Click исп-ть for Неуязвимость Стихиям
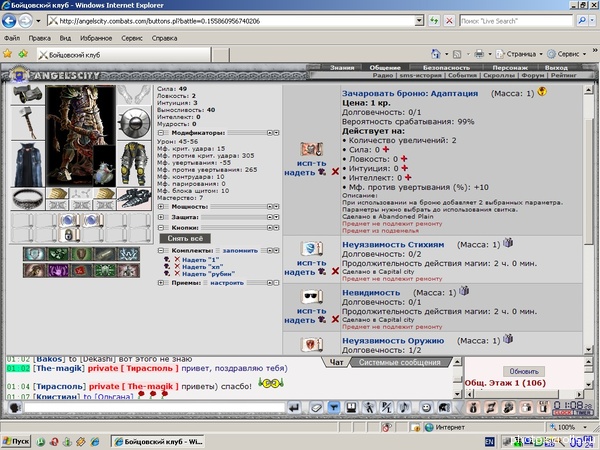The height and width of the screenshot is (450, 600). [x=311, y=263]
